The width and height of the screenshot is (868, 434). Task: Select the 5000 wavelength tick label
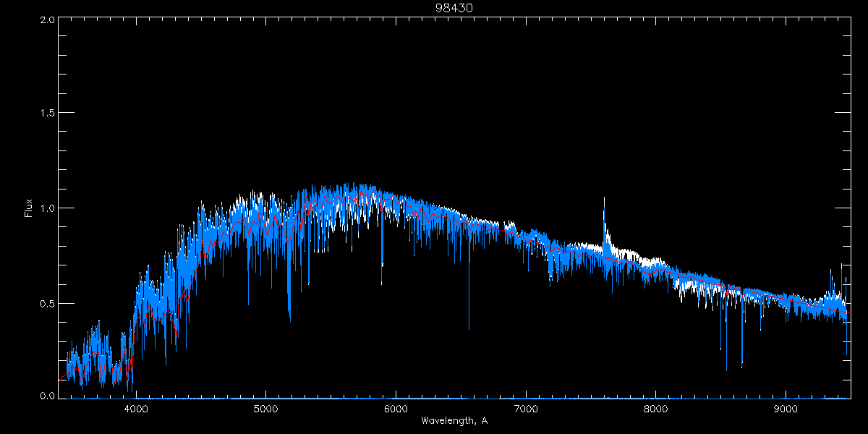(x=265, y=407)
